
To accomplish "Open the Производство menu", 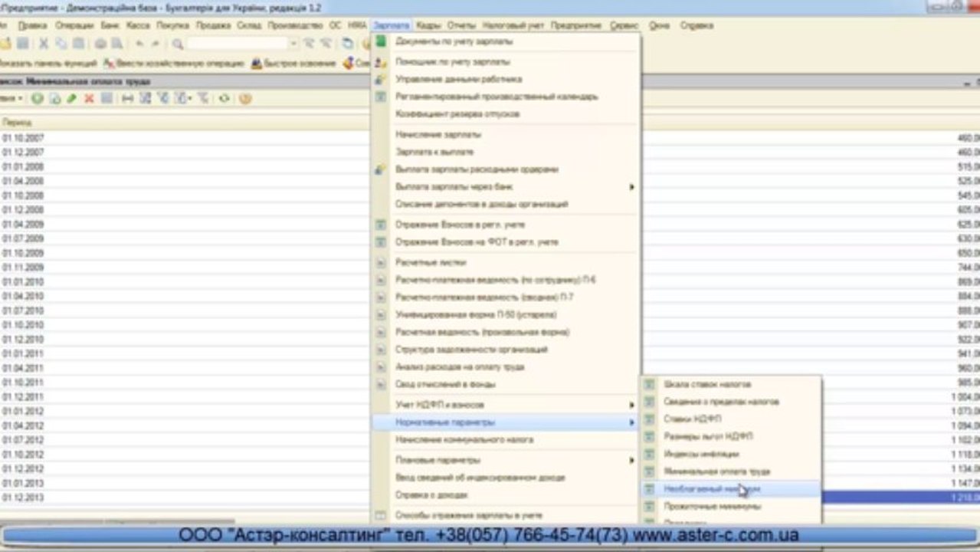I will pos(295,25).
